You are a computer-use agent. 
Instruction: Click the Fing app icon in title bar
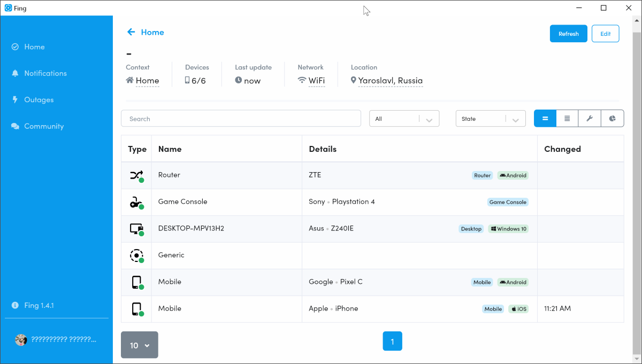coord(8,8)
